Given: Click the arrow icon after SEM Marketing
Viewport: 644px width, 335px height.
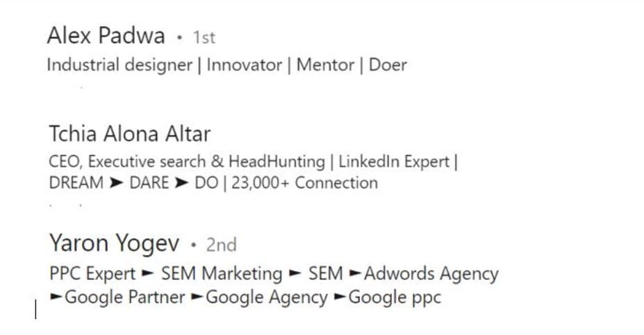Looking at the screenshot, I should tap(295, 273).
